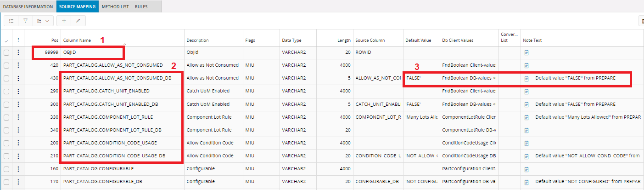Switch to the Method List tab

pos(116,6)
